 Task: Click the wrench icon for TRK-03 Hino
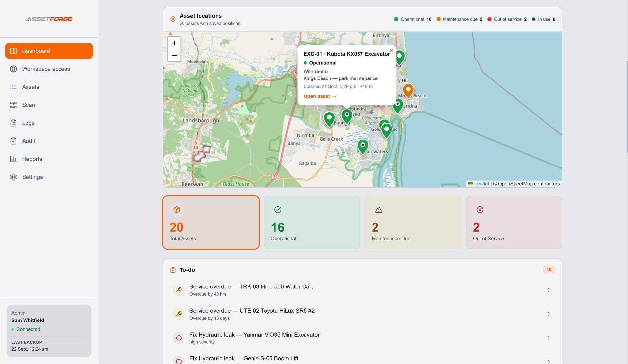pyautogui.click(x=179, y=290)
